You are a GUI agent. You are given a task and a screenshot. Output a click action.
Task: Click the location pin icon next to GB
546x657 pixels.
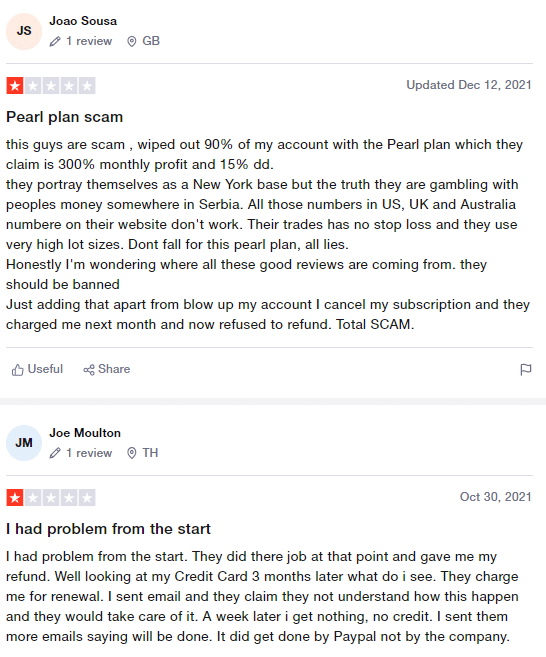pos(132,41)
